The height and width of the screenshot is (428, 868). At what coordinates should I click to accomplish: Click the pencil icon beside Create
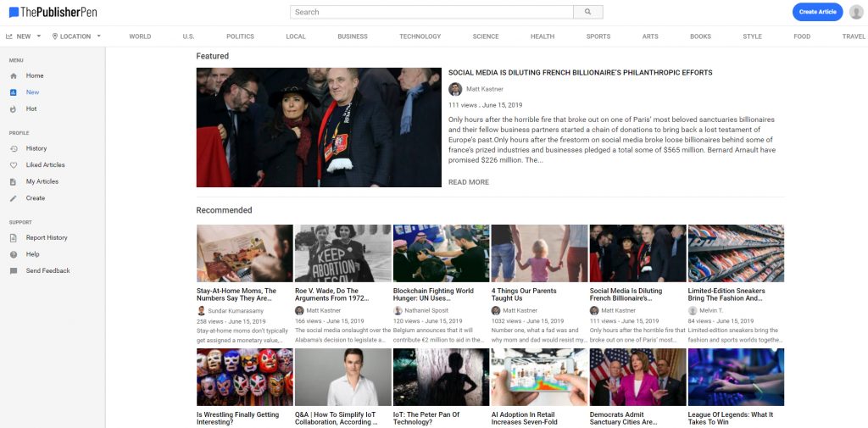point(13,198)
